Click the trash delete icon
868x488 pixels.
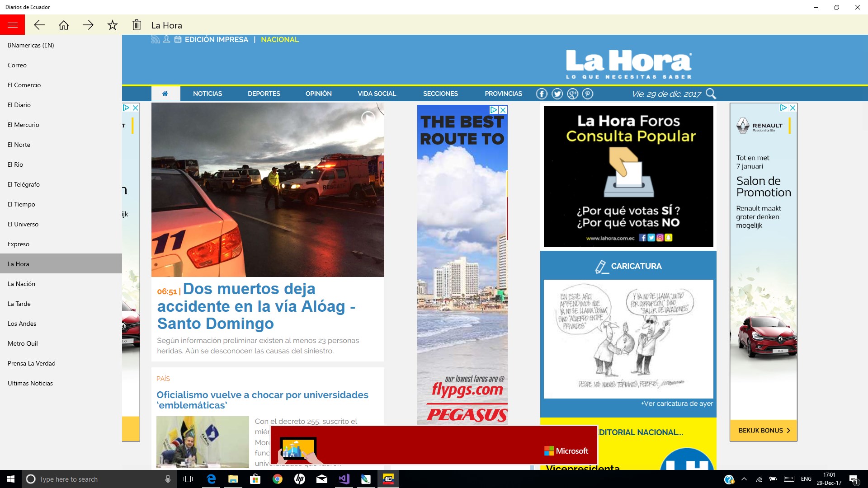coord(137,25)
